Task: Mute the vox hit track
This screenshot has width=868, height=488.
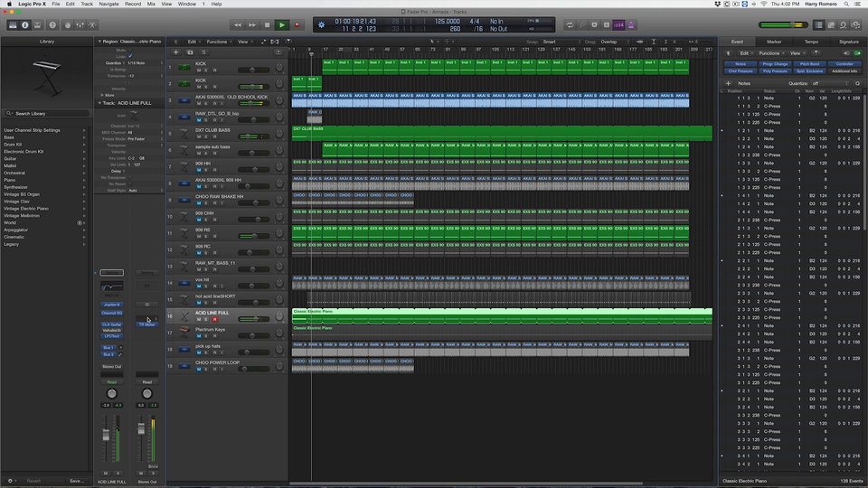Action: (199, 286)
